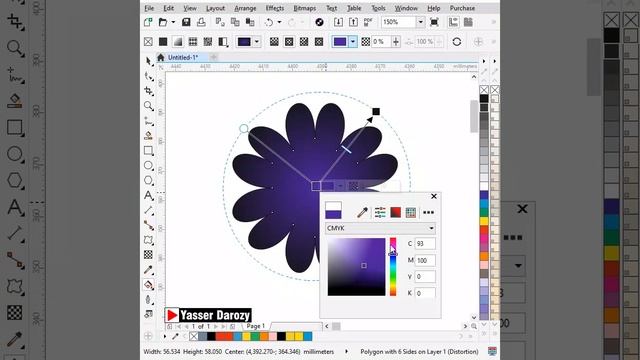Open the File menu
The width and height of the screenshot is (640, 360).
[x=149, y=8]
